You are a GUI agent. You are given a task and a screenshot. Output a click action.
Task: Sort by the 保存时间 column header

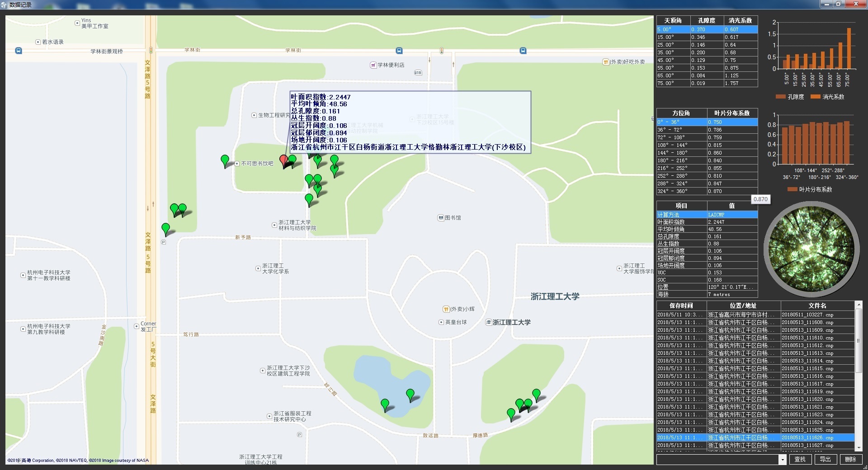click(681, 305)
